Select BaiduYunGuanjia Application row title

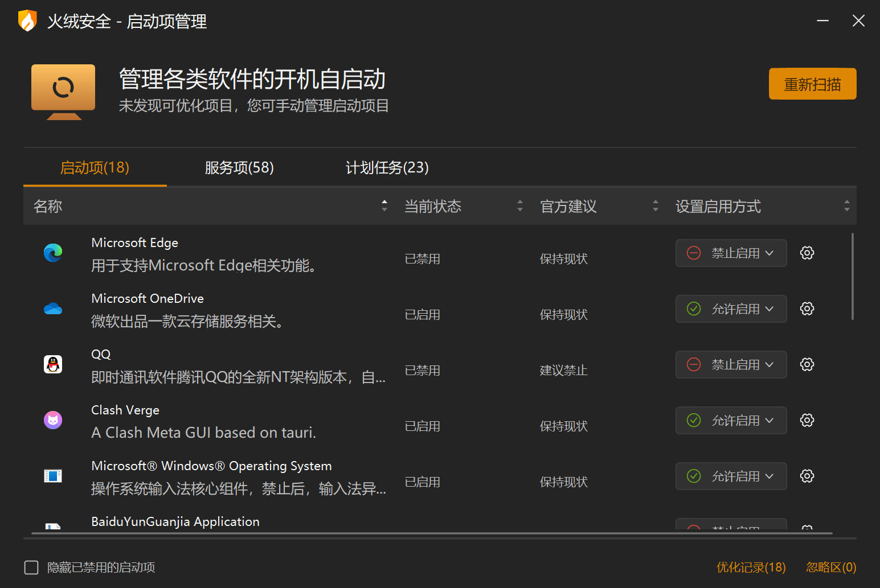175,521
